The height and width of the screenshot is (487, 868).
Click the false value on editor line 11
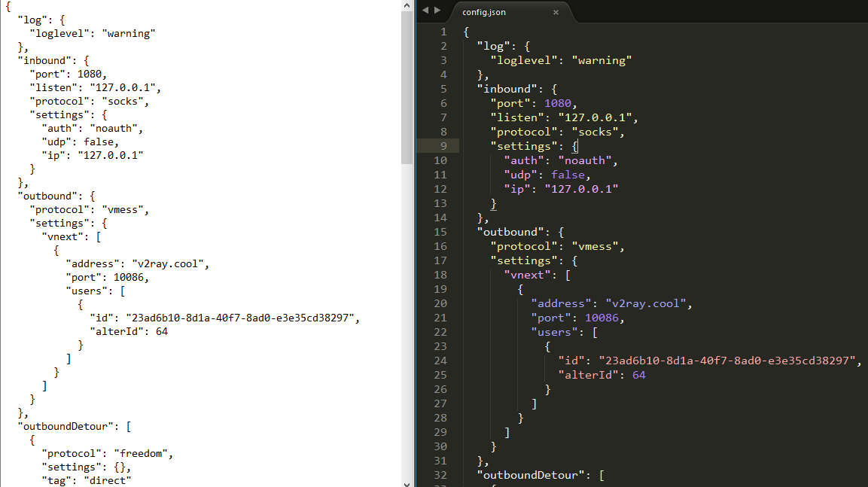click(568, 175)
